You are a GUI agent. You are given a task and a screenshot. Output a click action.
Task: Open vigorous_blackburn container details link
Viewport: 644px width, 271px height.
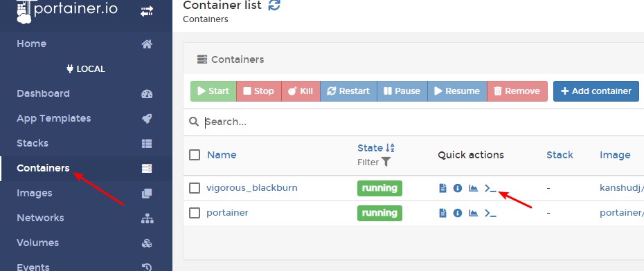[x=252, y=188]
